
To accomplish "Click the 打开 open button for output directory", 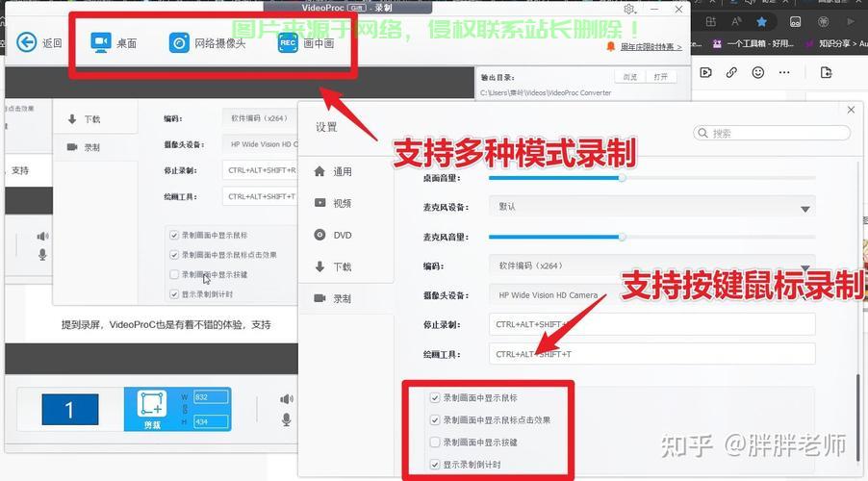I will tap(660, 76).
